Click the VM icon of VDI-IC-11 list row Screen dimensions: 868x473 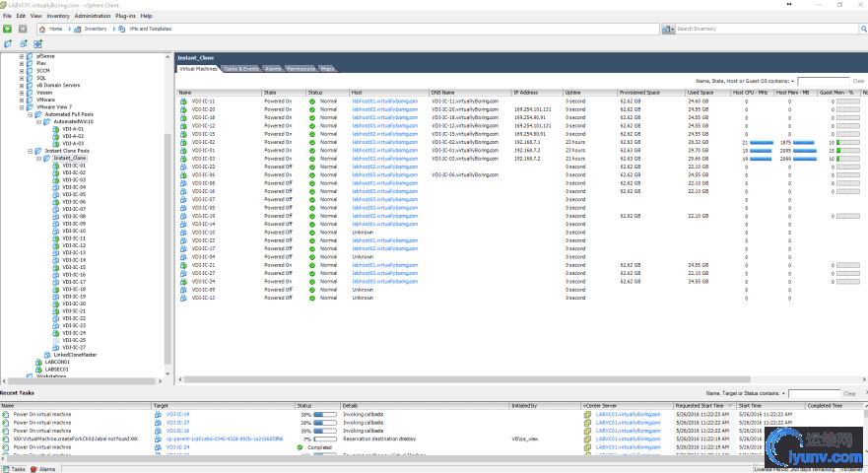point(183,101)
